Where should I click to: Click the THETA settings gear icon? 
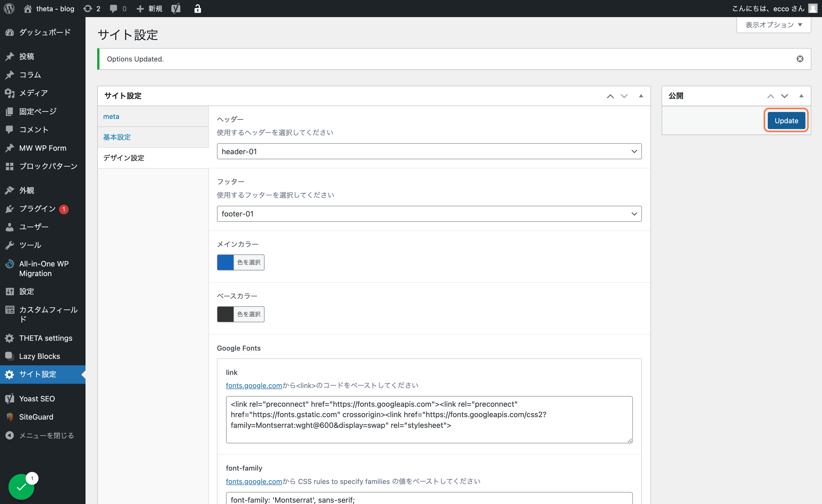9,338
